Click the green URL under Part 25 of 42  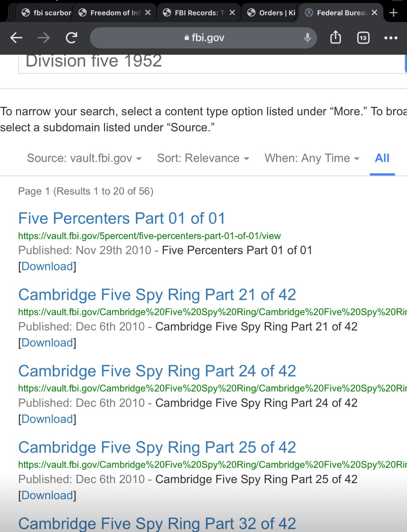(x=212, y=465)
